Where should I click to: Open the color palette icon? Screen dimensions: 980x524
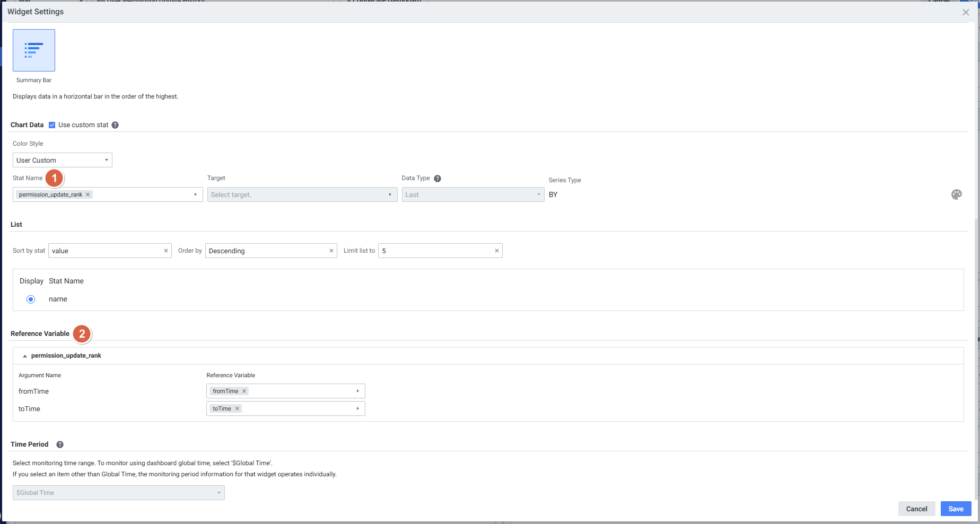click(956, 194)
